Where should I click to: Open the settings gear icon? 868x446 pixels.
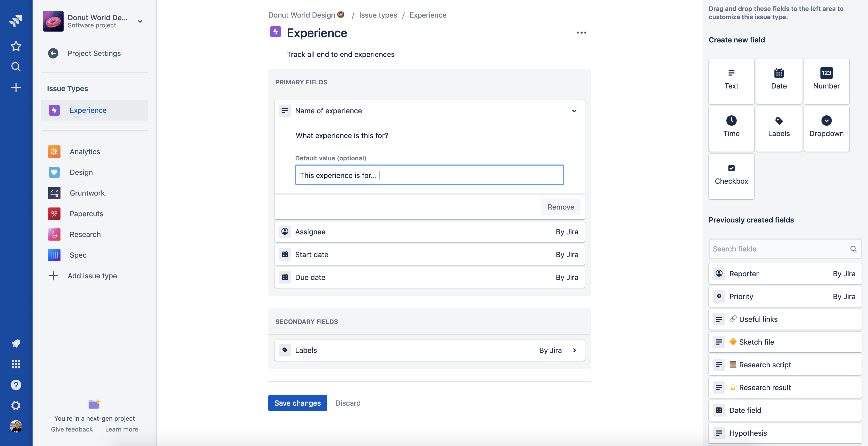tap(16, 405)
